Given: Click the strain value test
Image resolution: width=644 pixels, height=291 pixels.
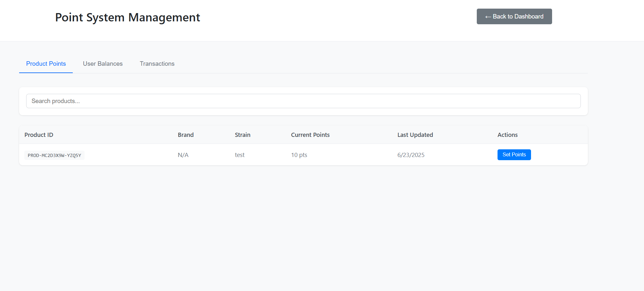Looking at the screenshot, I should (240, 155).
